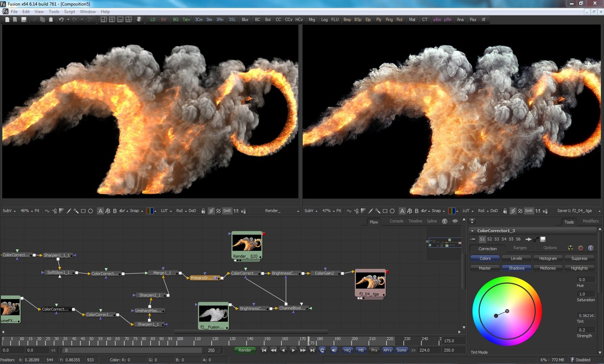This screenshot has width=604, height=364.
Task: Select the ellipse mask in left viewer toolbar
Action: pos(90,211)
